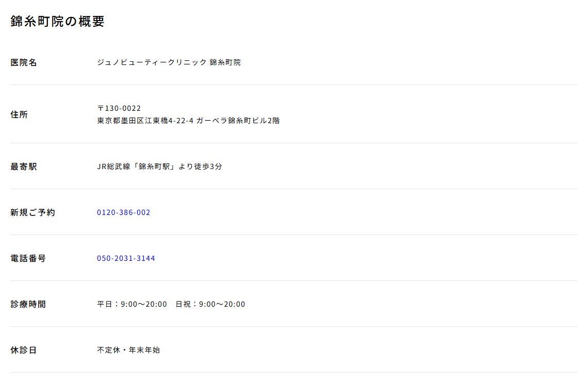Click the station text JR総武線「錦糸町駅」より徒歩3分

[x=159, y=166]
